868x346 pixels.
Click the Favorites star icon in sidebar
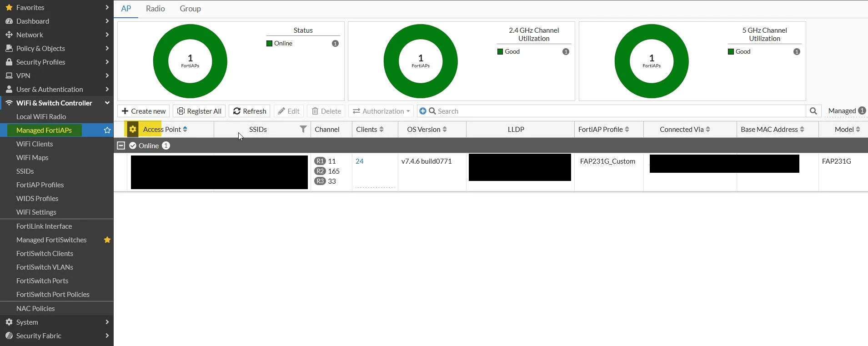[9, 7]
